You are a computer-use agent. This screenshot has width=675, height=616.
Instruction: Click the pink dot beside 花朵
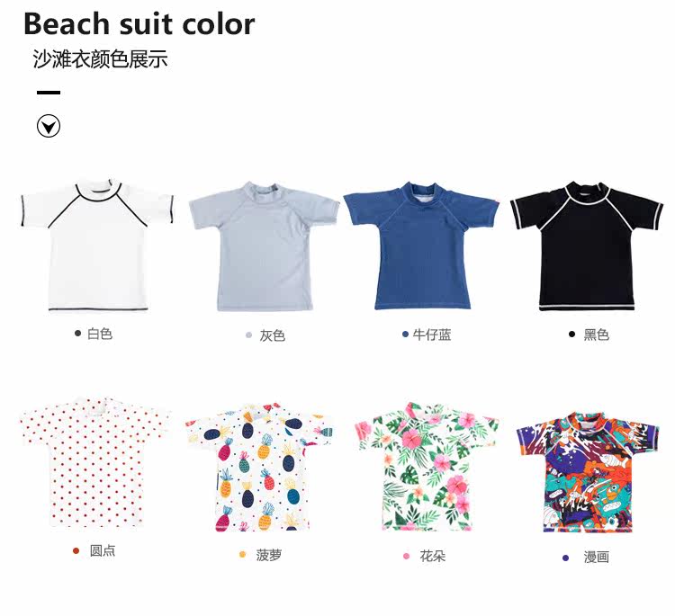(x=407, y=556)
